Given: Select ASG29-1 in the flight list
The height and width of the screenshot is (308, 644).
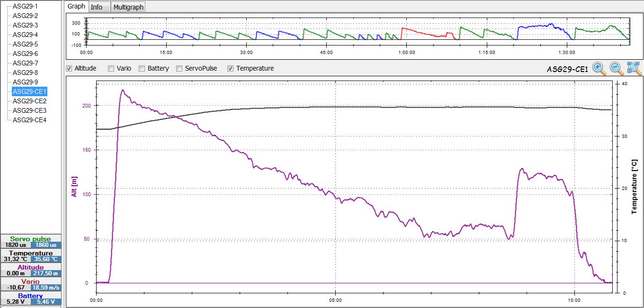Looking at the screenshot, I should point(25,6).
